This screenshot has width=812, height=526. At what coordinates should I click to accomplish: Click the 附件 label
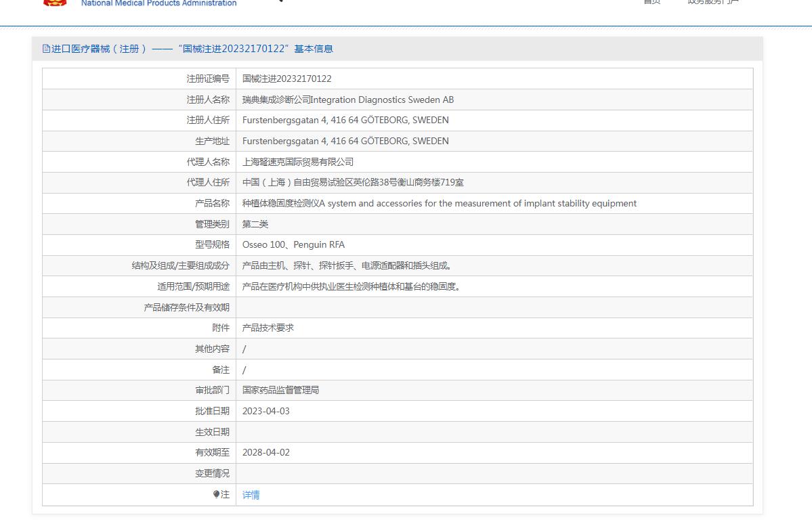tap(221, 328)
